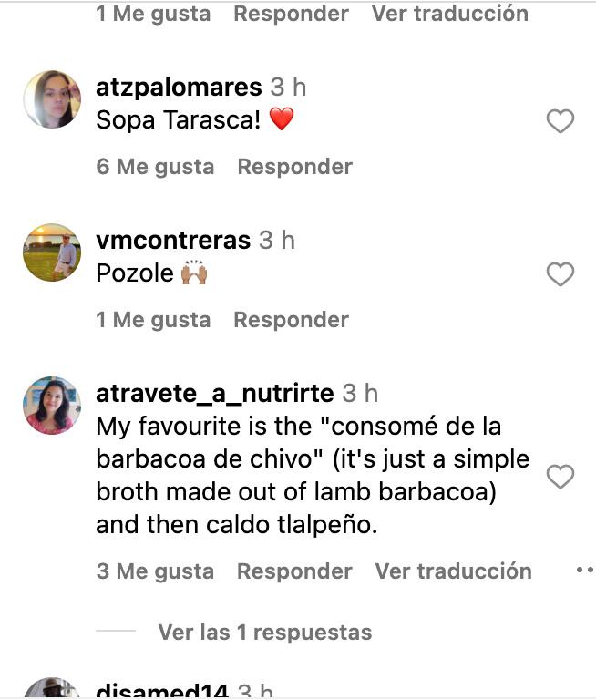Open the vmcontreras username link
The image size is (596, 700).
(173, 241)
